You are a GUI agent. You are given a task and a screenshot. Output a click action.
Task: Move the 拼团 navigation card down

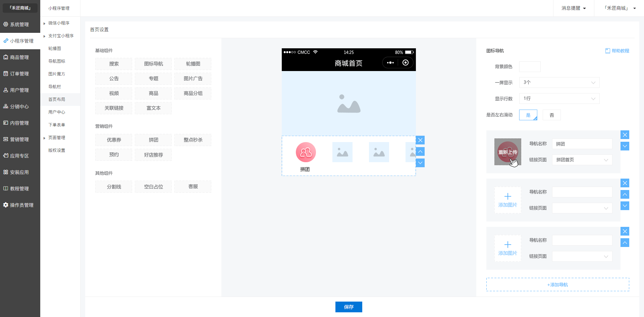pos(625,146)
